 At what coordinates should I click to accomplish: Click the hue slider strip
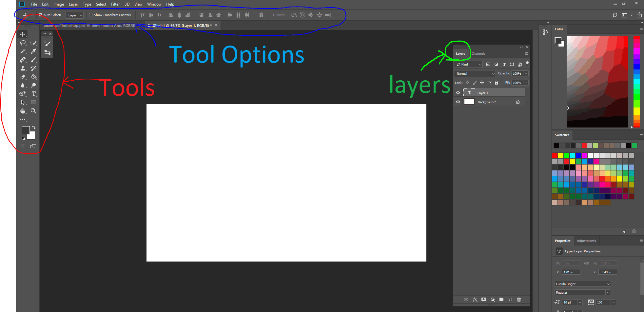tap(636, 82)
